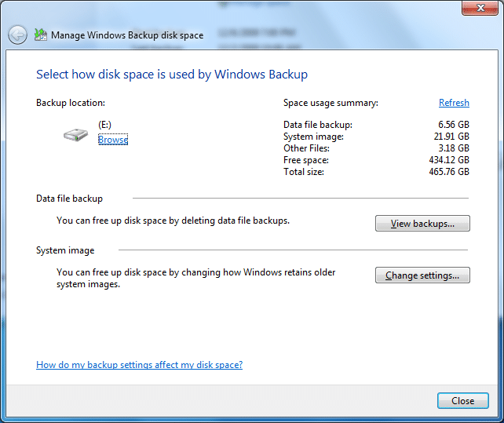Open the backup settings disk space help link

(x=139, y=365)
